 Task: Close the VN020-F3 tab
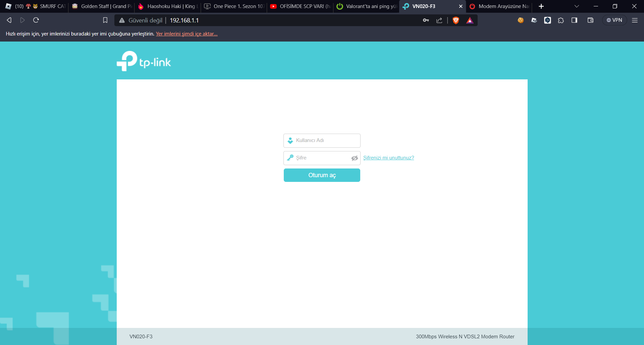coord(461,6)
